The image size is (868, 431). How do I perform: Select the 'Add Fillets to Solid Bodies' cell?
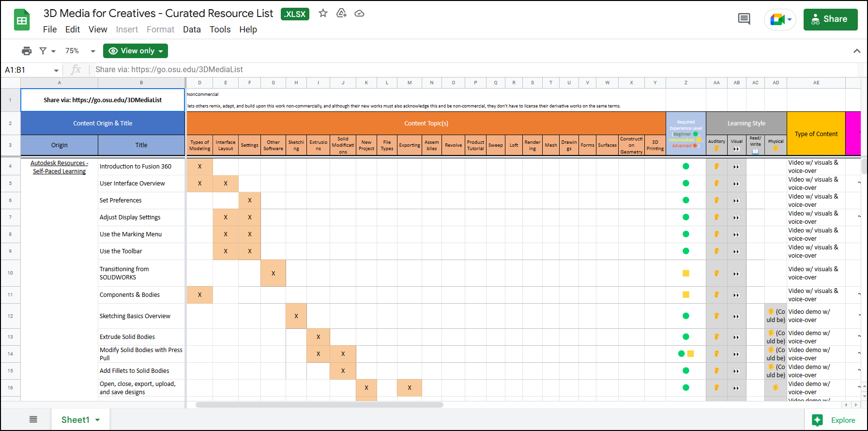[141, 371]
